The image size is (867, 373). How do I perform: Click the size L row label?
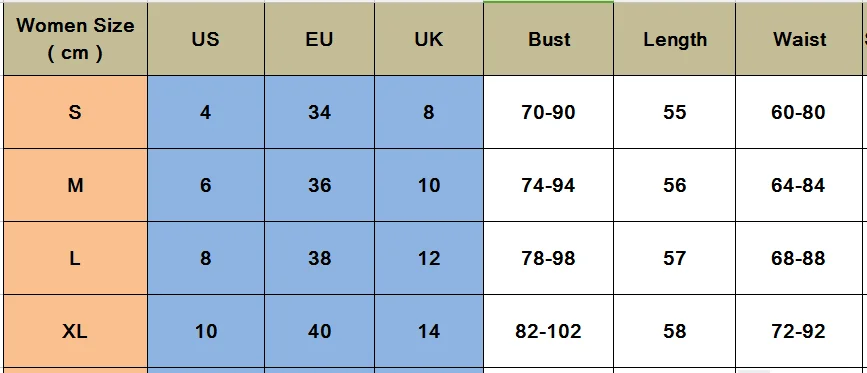point(75,258)
